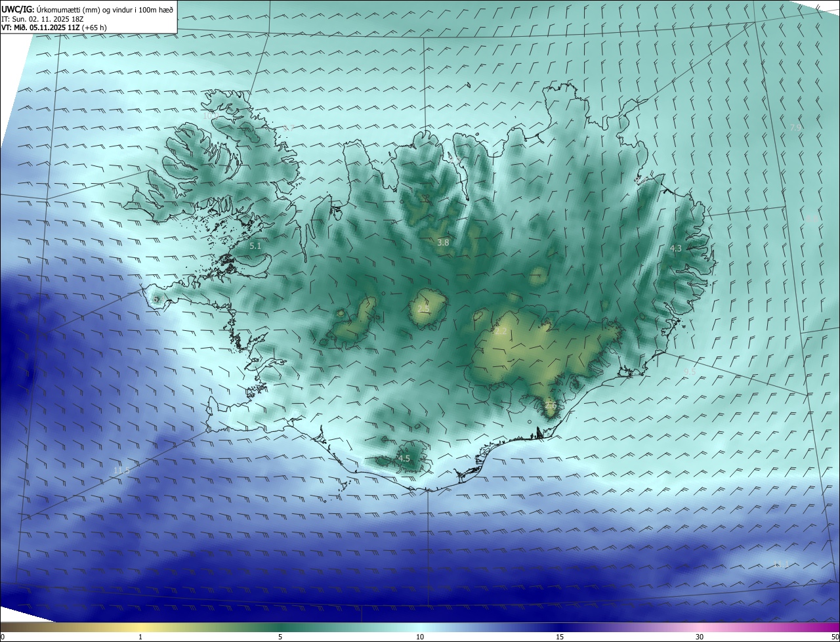Click the 4.3 value label

tap(676, 248)
